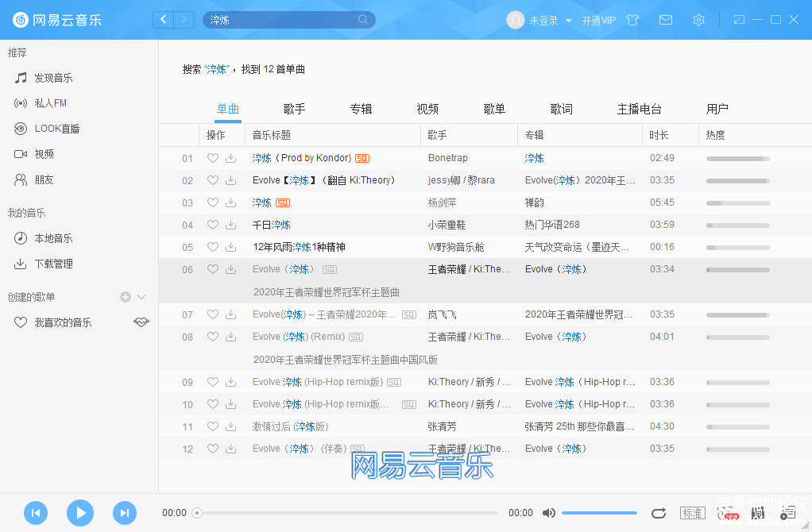This screenshot has height=532, width=812.
Task: Skip to next track
Action: coord(125,513)
